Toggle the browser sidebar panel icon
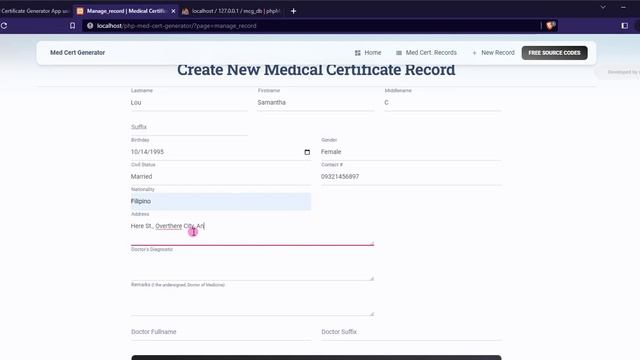Viewport: 640px width, 360px height. point(624,26)
